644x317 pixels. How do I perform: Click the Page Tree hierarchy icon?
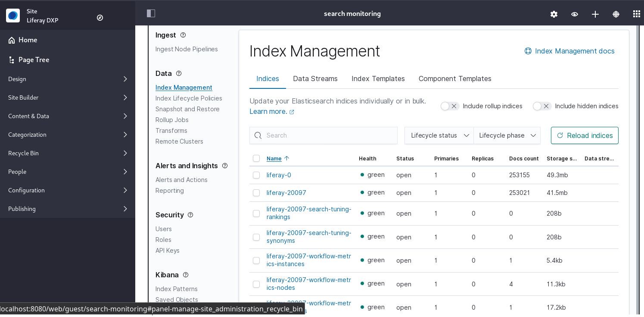[12, 60]
